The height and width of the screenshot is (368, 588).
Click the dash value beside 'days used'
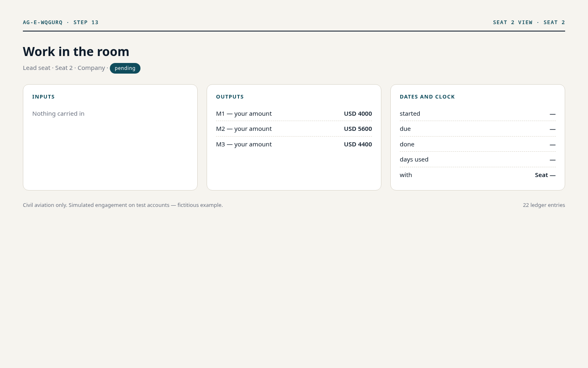coord(552,160)
